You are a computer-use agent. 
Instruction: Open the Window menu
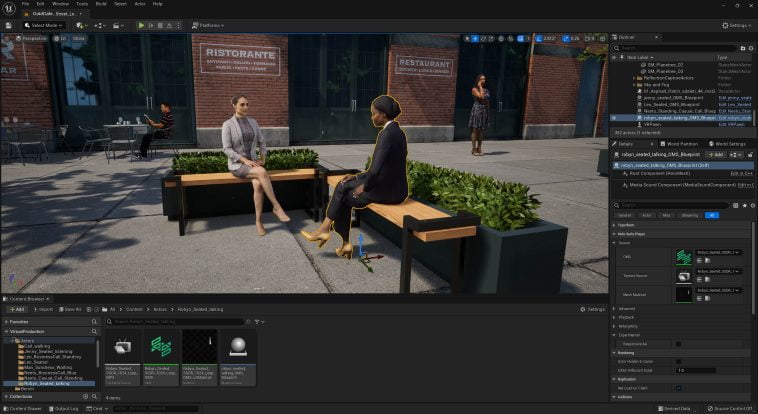pos(60,4)
